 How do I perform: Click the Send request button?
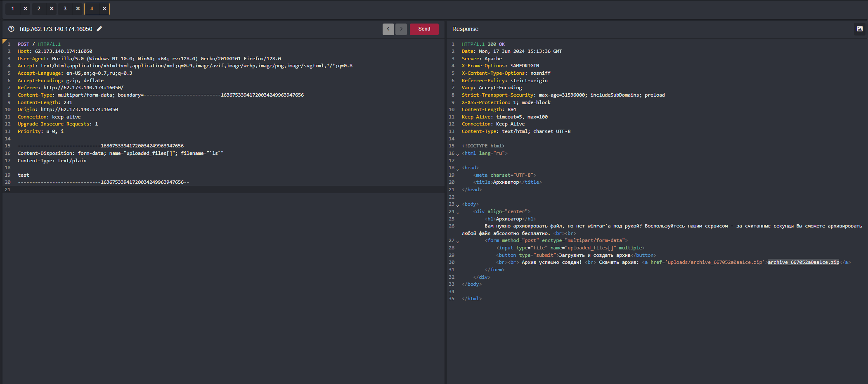click(x=424, y=29)
